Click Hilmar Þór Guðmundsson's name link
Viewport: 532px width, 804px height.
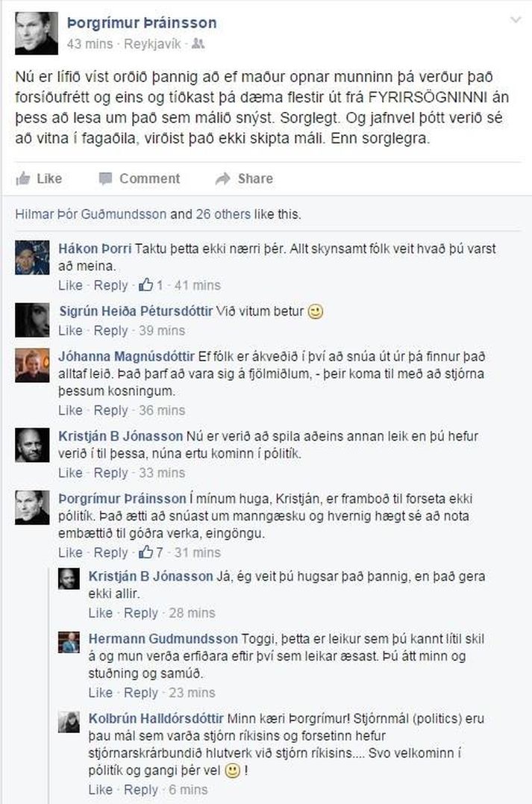pyautogui.click(x=91, y=214)
